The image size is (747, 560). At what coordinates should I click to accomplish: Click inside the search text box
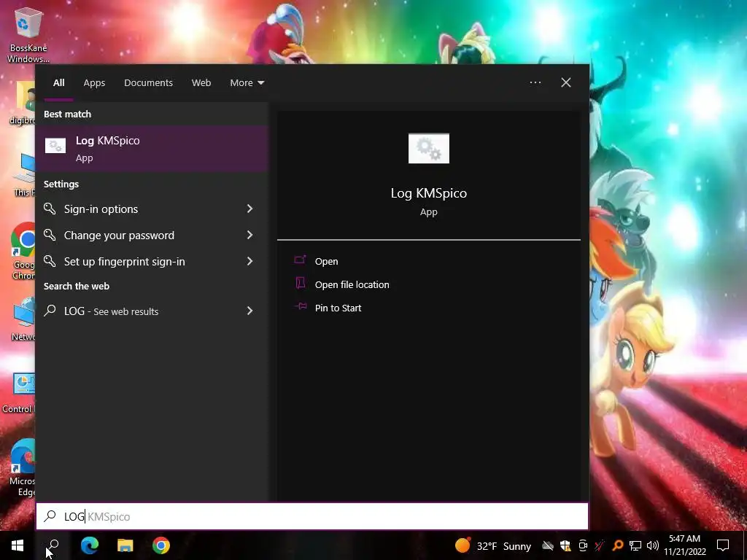tap(312, 516)
